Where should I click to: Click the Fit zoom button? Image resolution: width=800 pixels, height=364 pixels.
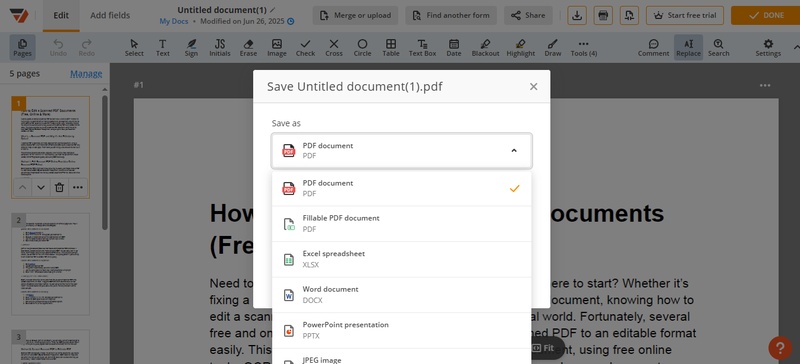coord(544,348)
